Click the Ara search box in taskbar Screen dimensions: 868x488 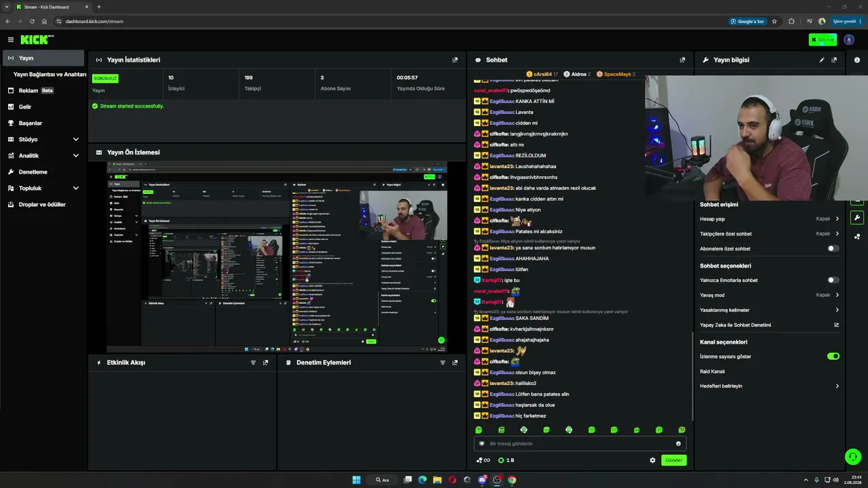point(382,480)
